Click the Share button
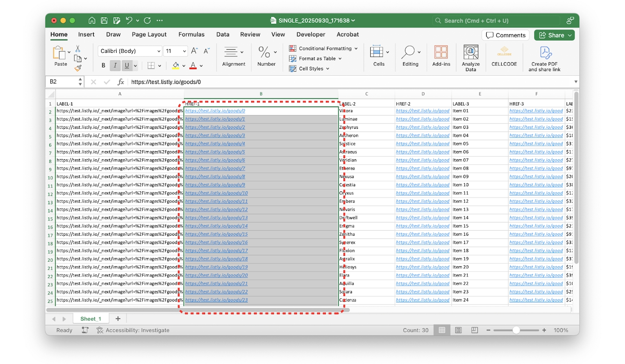625x364 pixels. pos(554,35)
